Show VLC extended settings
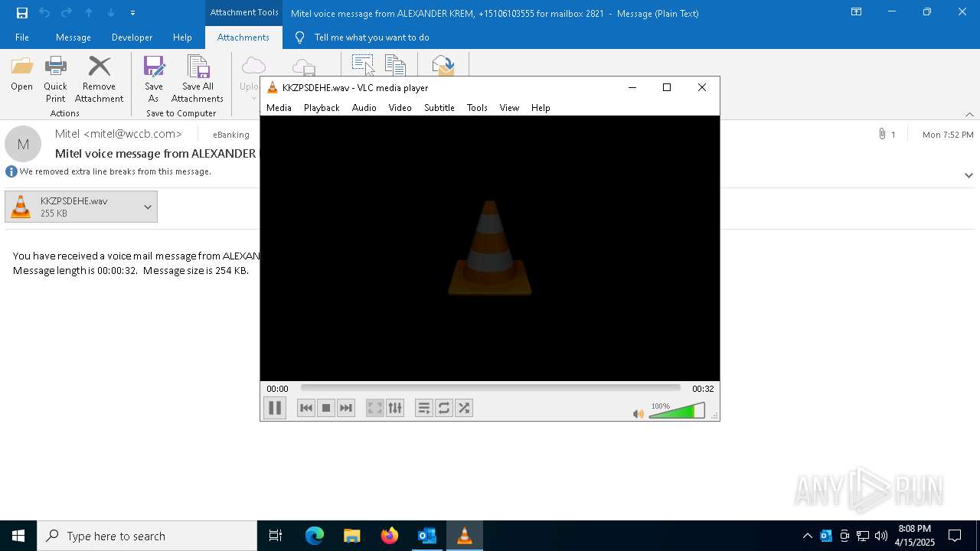This screenshot has width=980, height=551. [395, 408]
